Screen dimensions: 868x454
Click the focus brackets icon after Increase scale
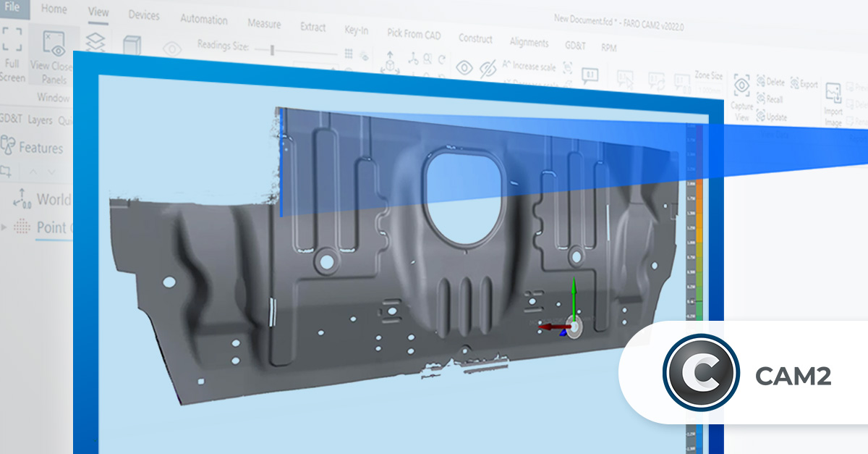tap(568, 68)
